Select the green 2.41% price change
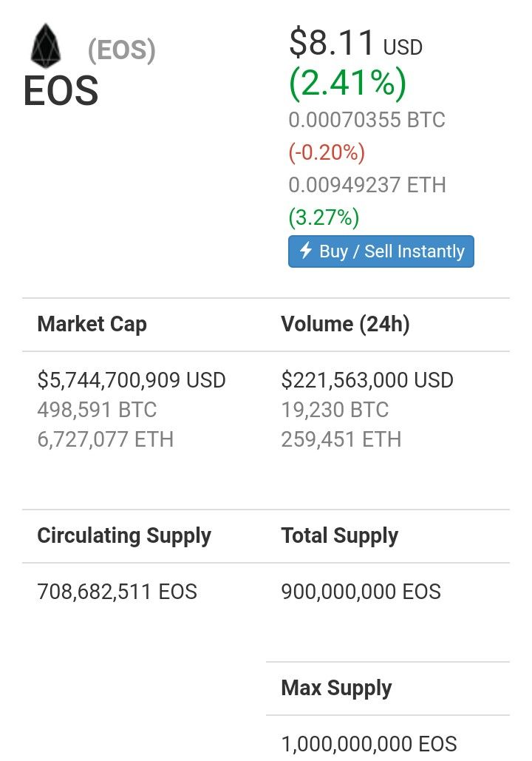The height and width of the screenshot is (761, 532). [348, 83]
